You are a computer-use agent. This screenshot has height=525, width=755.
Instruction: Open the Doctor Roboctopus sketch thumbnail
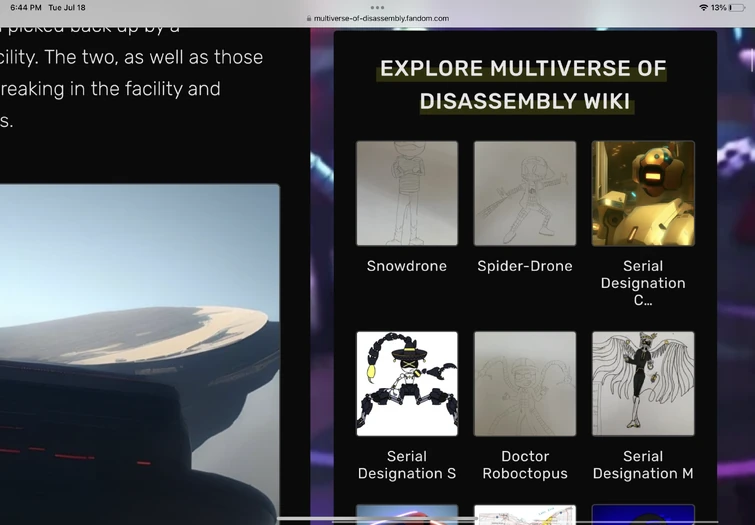pos(525,383)
